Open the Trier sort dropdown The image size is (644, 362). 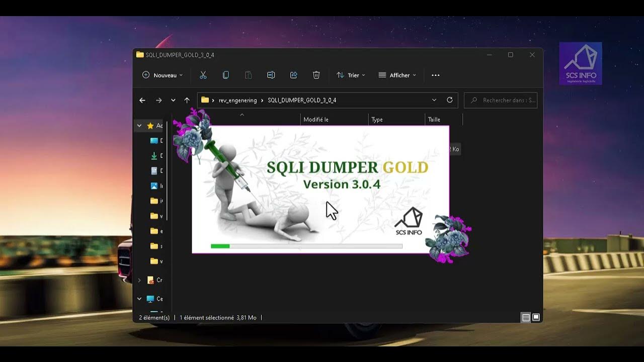[351, 75]
